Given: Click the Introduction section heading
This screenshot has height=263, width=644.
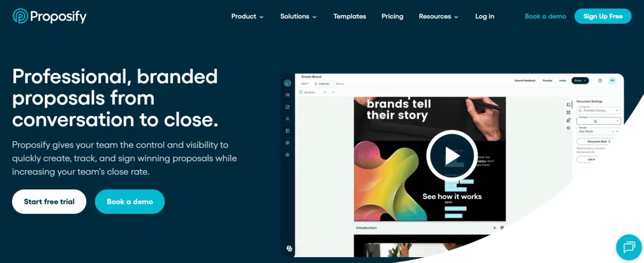Looking at the screenshot, I should pyautogui.click(x=366, y=228).
